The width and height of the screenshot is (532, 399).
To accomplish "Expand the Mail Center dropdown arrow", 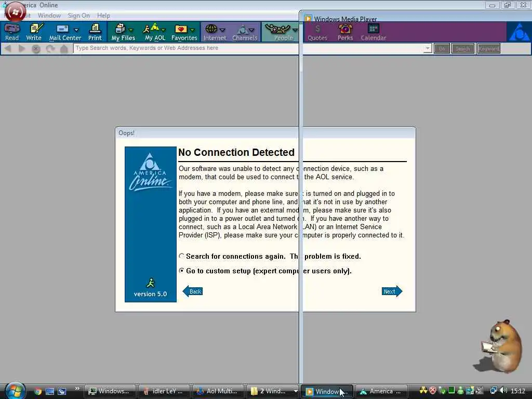I will click(x=76, y=30).
